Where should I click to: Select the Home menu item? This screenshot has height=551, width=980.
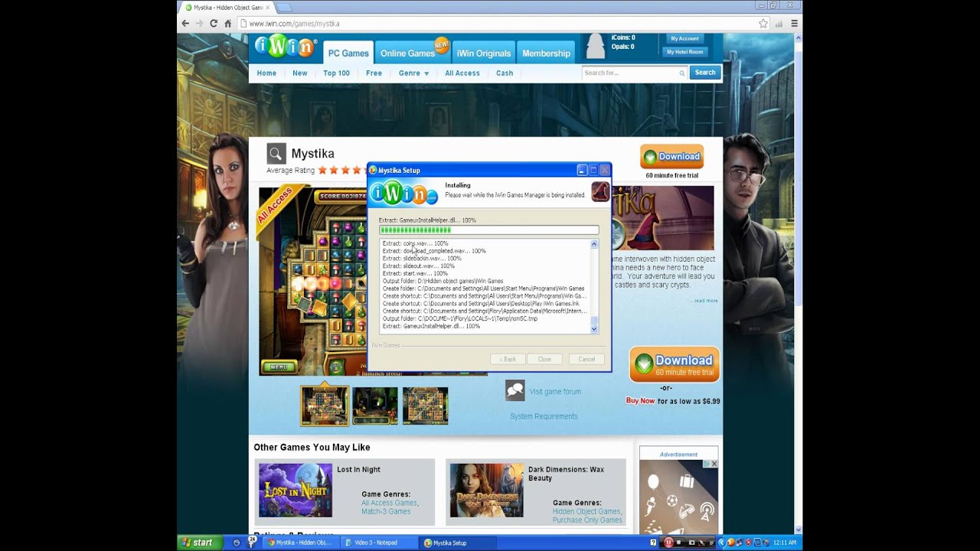[x=266, y=73]
